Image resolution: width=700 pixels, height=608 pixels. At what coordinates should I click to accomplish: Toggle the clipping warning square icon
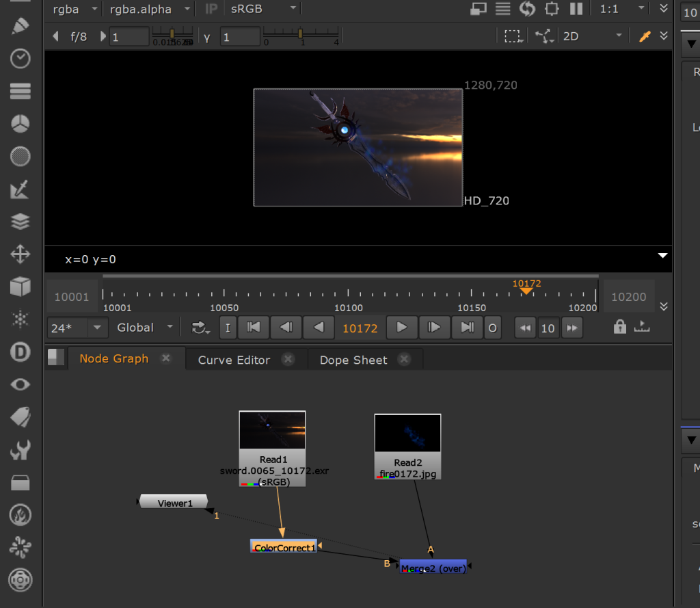(552, 8)
